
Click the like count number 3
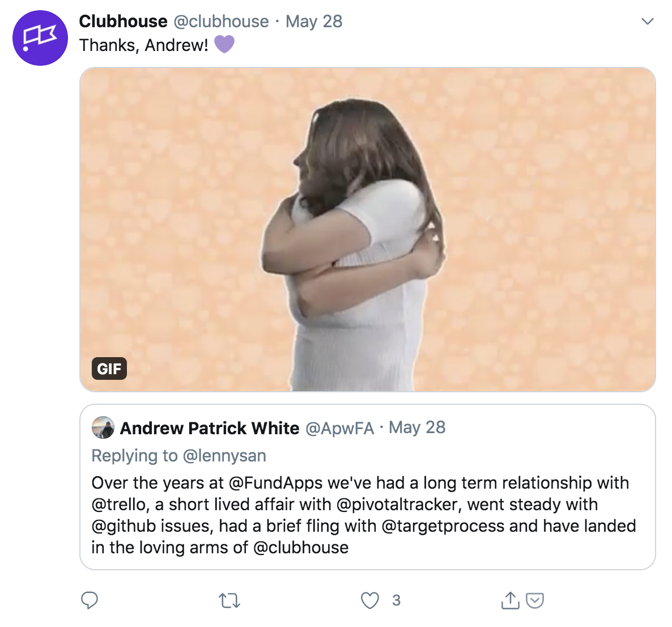click(x=397, y=600)
